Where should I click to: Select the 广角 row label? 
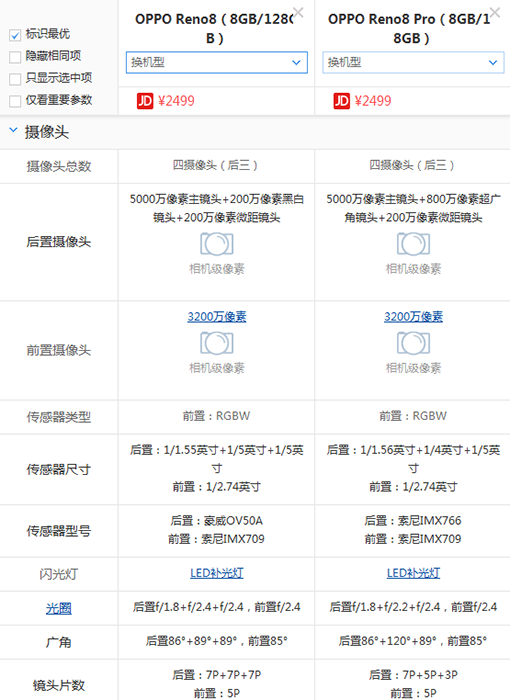pyautogui.click(x=59, y=642)
